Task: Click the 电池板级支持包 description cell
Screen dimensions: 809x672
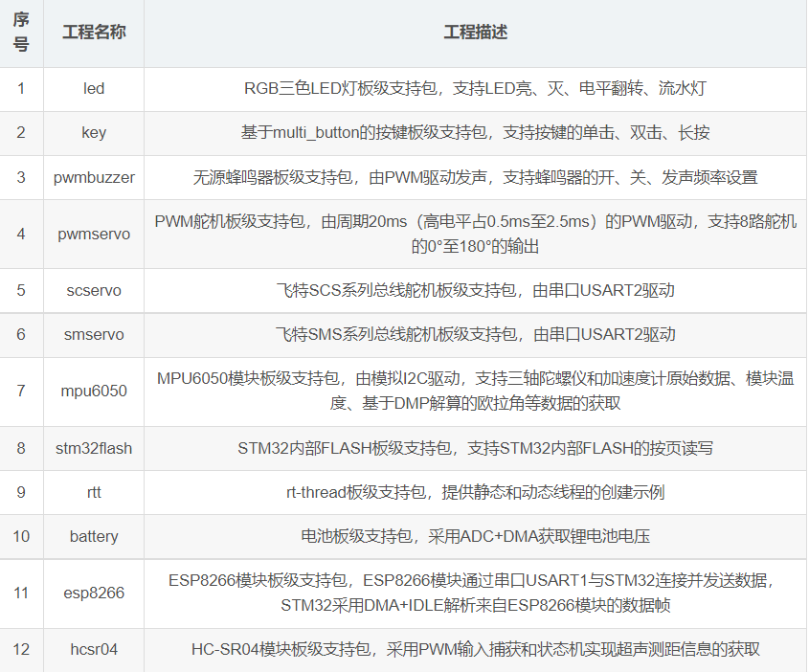Action: (476, 537)
